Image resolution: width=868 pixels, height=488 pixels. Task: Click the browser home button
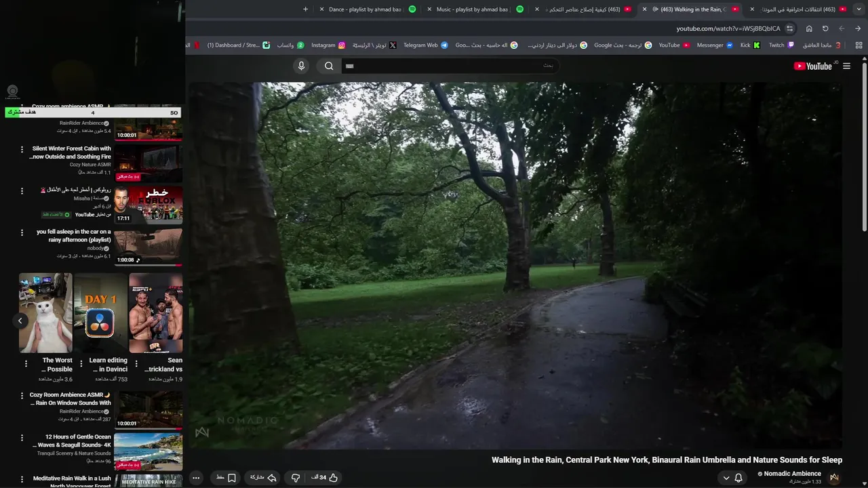click(x=809, y=28)
